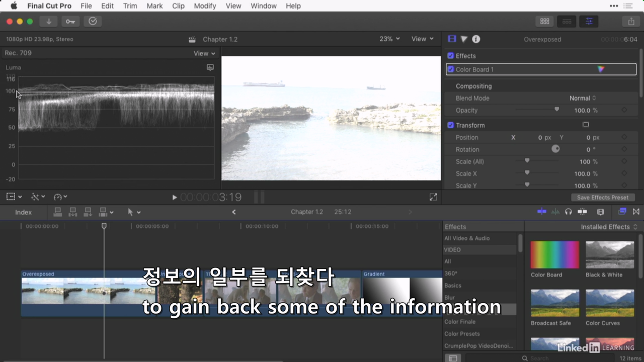The height and width of the screenshot is (362, 644).
Task: Open the Blend Mode Normal dropdown
Action: tap(583, 98)
